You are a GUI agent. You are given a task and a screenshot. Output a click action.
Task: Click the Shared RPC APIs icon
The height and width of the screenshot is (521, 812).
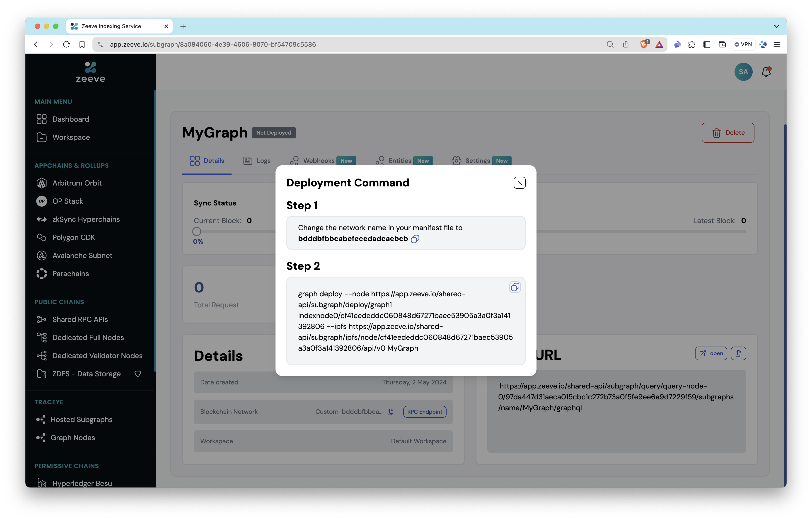(42, 319)
